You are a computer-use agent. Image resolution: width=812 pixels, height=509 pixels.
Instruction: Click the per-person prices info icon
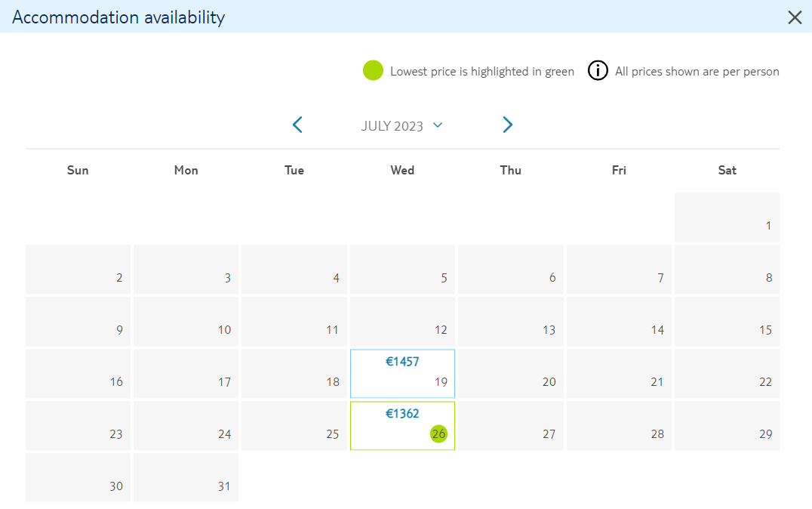coord(598,70)
